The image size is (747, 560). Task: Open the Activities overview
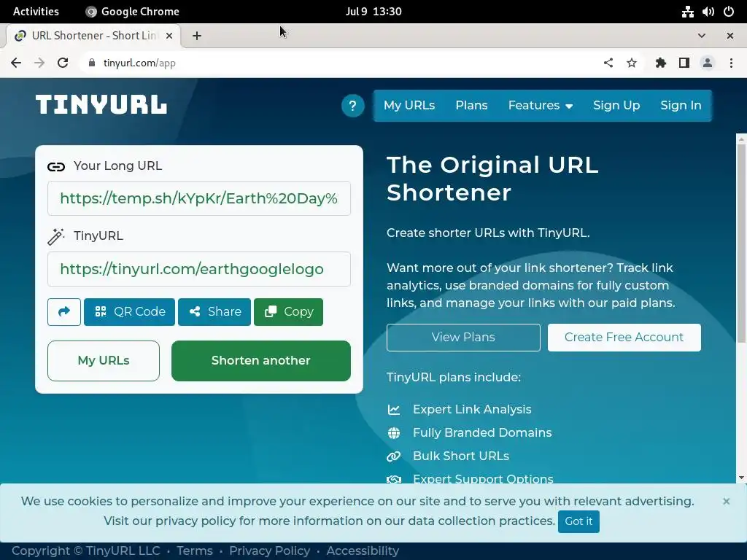(36, 12)
